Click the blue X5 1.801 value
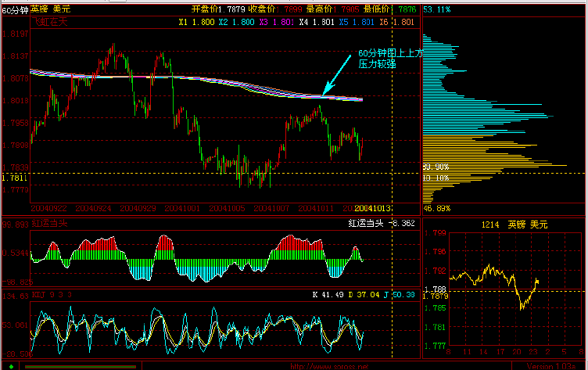This screenshot has width=588, height=370. [357, 22]
